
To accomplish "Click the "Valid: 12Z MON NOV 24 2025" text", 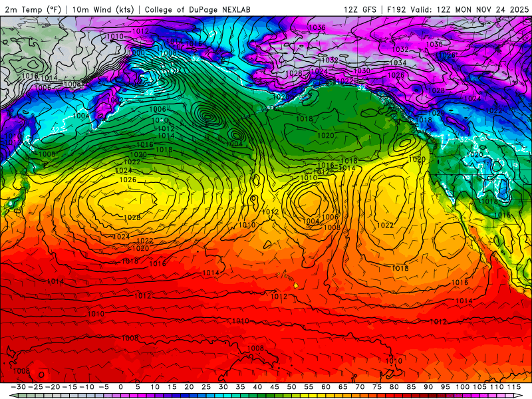I will click(x=469, y=9).
